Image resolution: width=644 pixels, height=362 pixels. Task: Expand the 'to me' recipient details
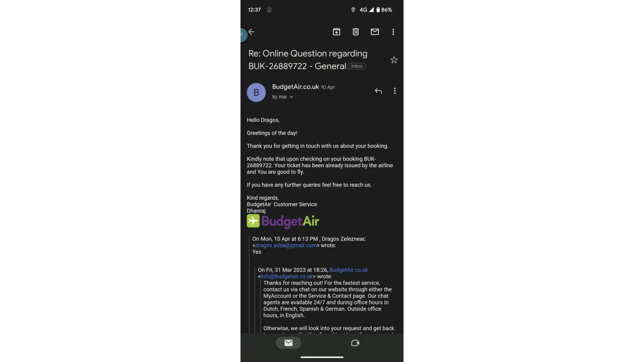click(x=283, y=97)
